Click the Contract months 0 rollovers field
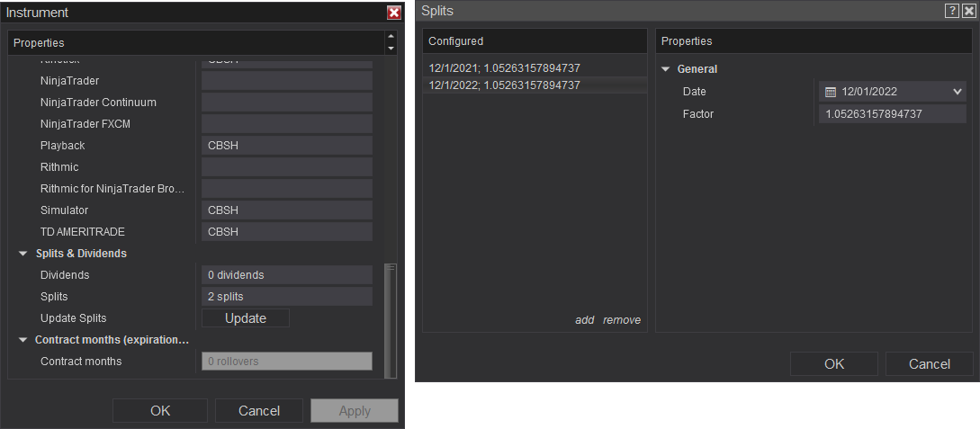 (x=287, y=361)
